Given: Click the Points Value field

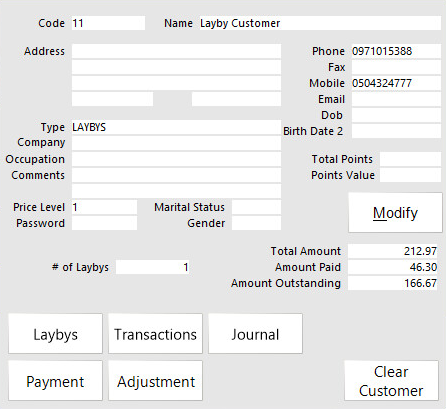Looking at the screenshot, I should tap(410, 175).
